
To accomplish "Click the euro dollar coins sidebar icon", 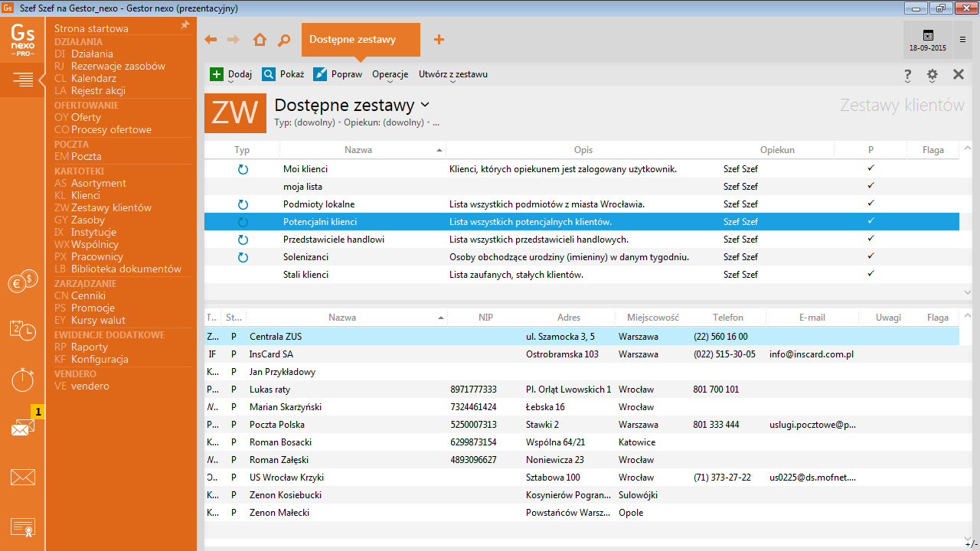I will tap(22, 282).
